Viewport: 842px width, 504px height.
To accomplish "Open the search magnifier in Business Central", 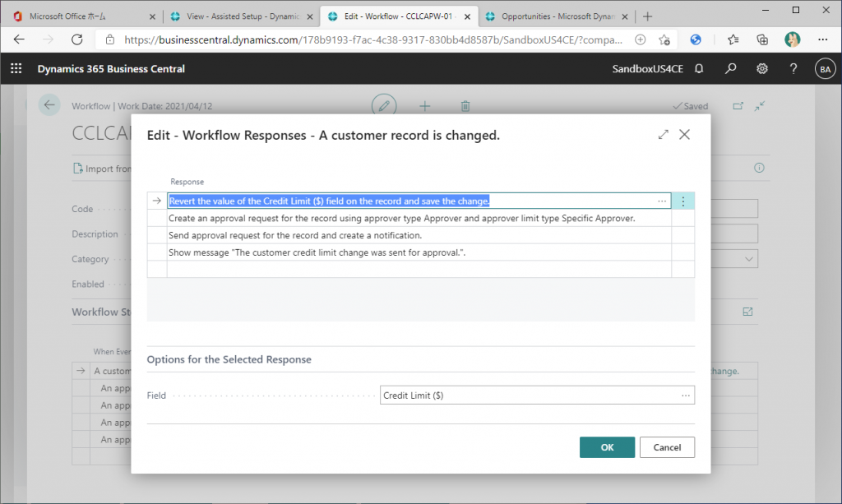I will [730, 69].
